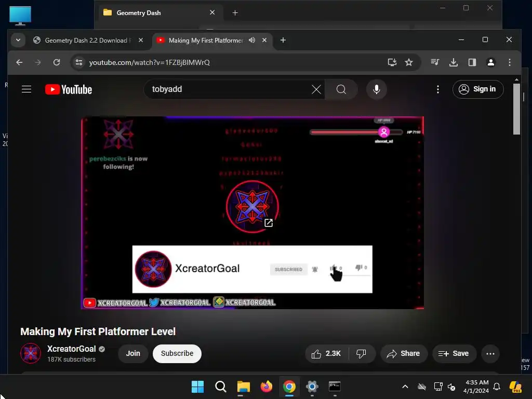Image resolution: width=532 pixels, height=399 pixels.
Task: Subscribe to XcreatorGoal
Action: point(177,353)
